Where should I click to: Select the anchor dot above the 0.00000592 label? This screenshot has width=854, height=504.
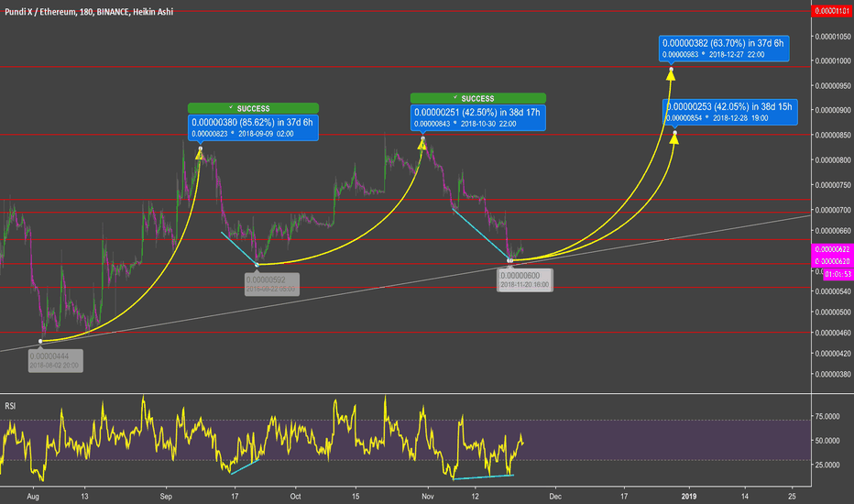tap(257, 265)
